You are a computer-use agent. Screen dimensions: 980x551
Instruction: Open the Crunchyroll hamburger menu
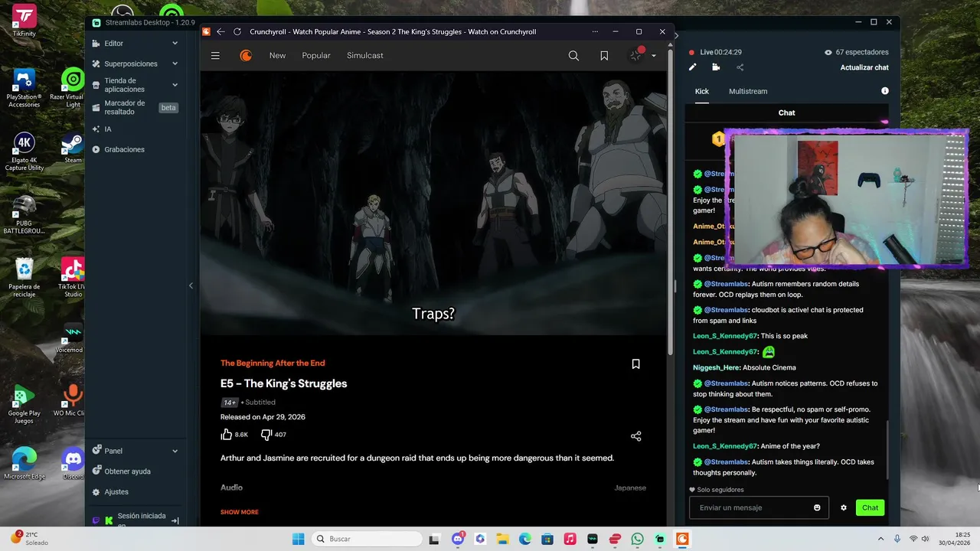pos(215,56)
